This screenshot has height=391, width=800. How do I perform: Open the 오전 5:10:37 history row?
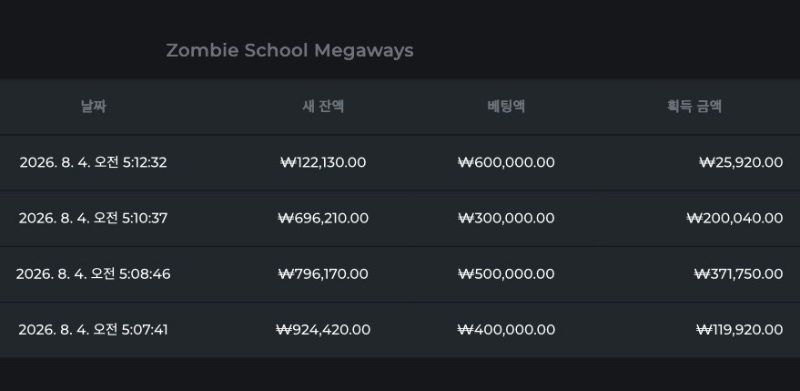click(400, 218)
